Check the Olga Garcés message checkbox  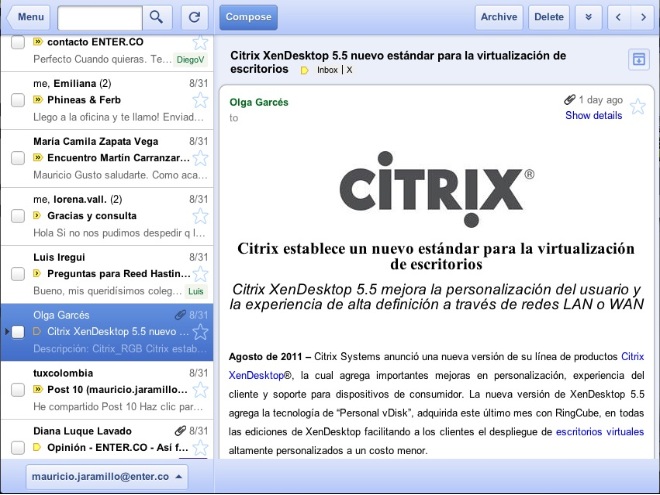click(18, 332)
